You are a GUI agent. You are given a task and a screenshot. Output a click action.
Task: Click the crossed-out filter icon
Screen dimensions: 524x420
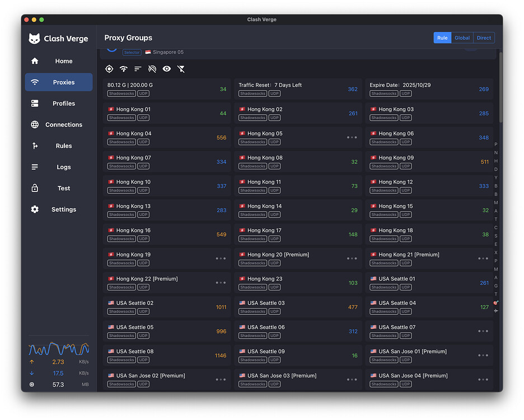point(181,69)
